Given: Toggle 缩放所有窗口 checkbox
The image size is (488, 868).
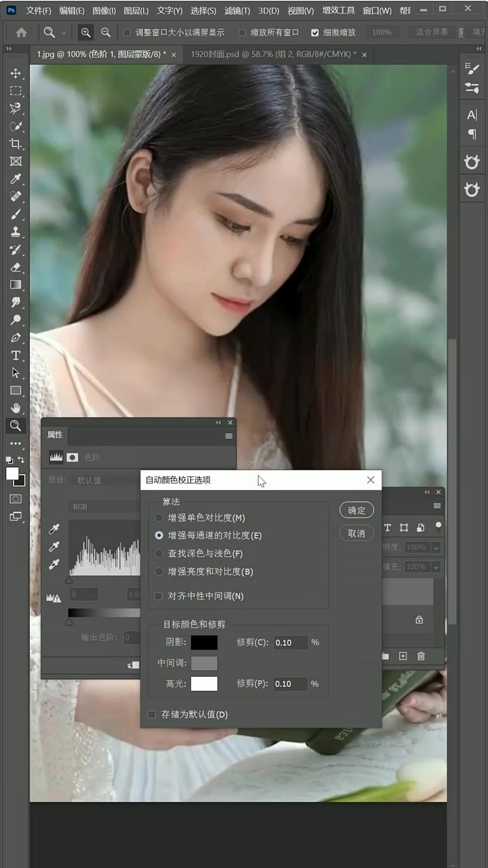Looking at the screenshot, I should point(242,33).
